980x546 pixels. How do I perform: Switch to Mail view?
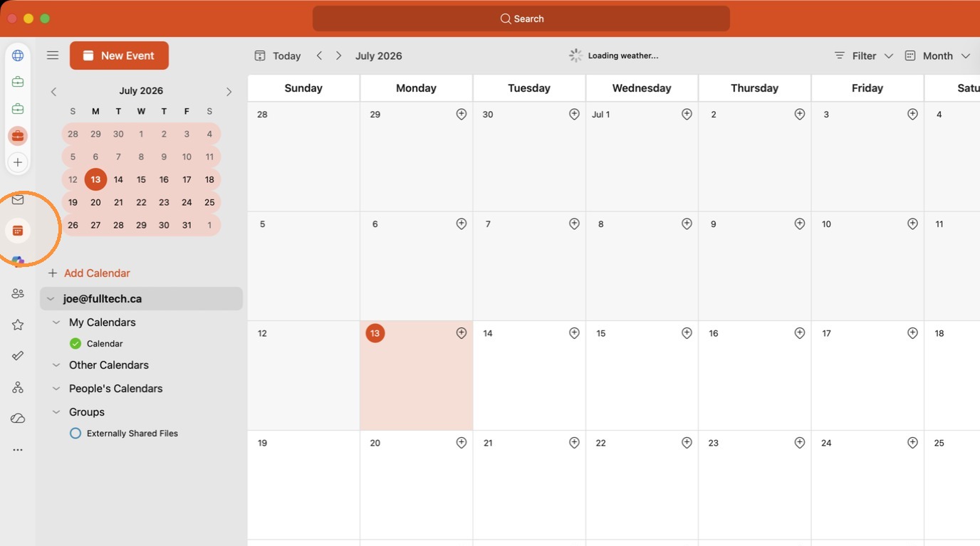click(x=18, y=200)
